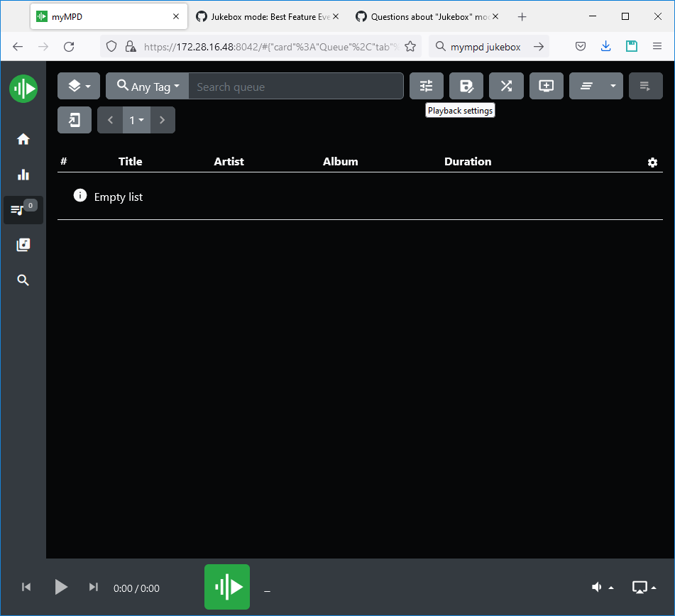Open column settings gear

(652, 163)
